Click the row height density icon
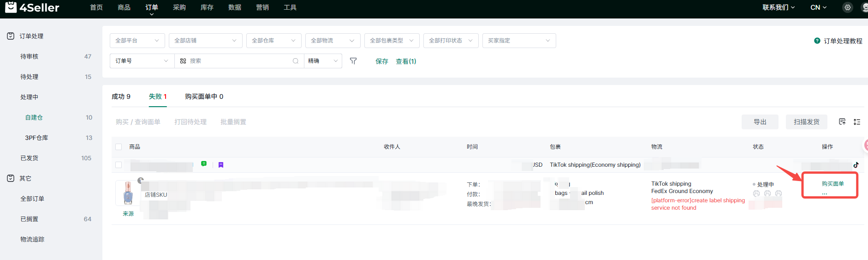The height and width of the screenshot is (260, 868). (x=857, y=122)
